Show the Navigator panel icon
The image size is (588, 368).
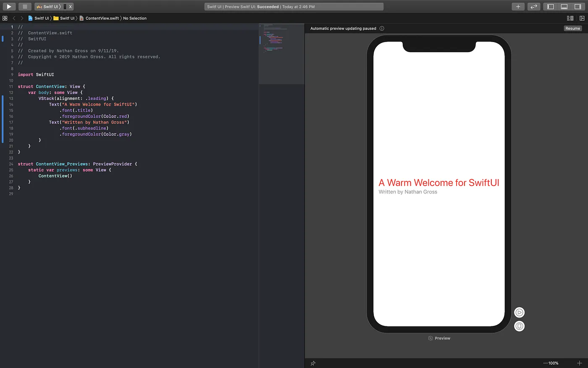click(x=550, y=6)
